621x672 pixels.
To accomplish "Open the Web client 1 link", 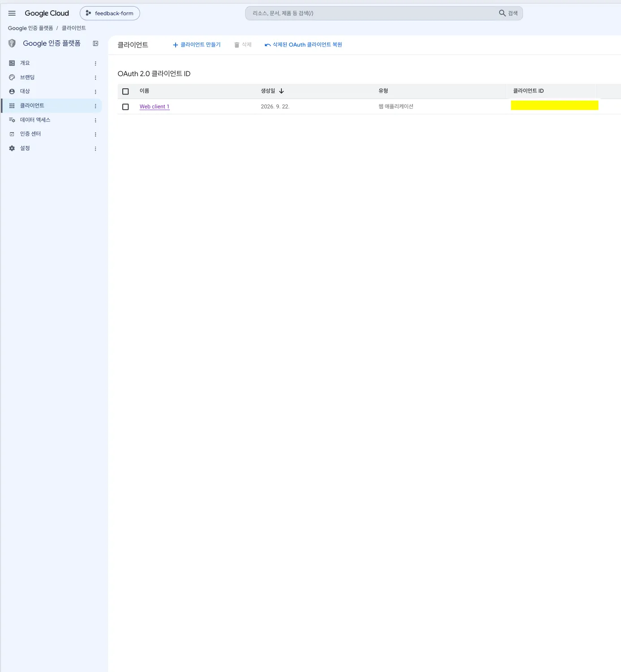I will tap(155, 107).
